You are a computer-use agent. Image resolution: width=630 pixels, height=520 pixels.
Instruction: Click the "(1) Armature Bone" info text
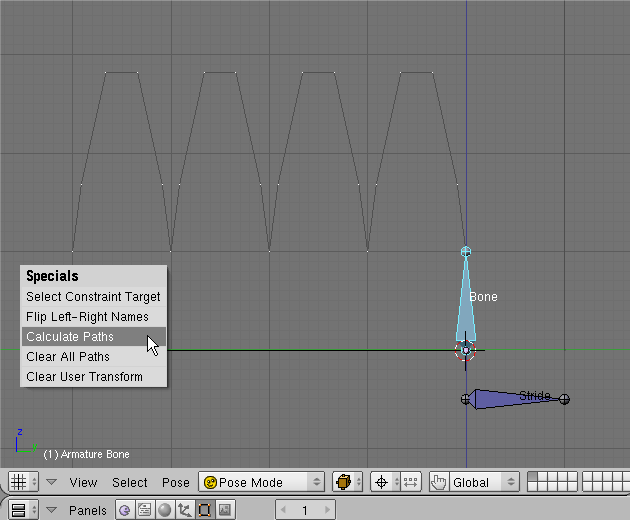click(x=86, y=454)
